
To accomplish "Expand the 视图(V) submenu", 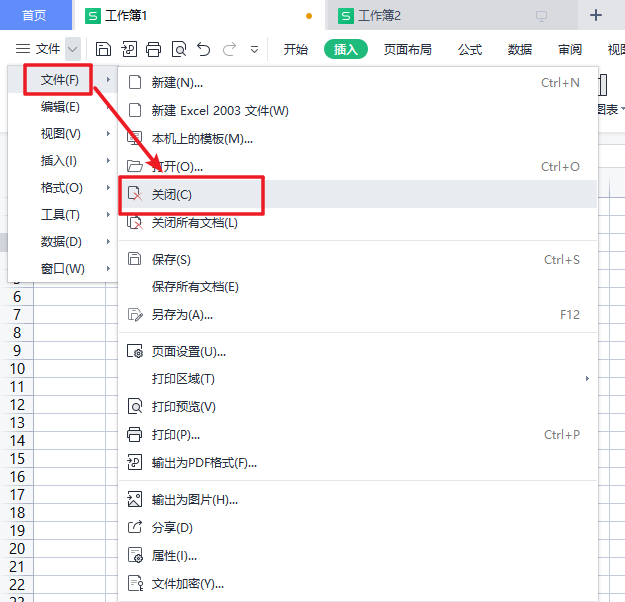I will (x=63, y=134).
